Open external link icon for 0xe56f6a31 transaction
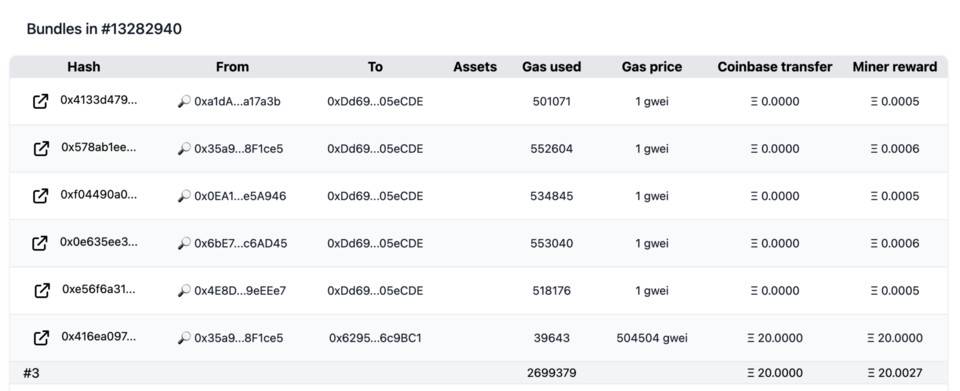 pyautogui.click(x=41, y=291)
